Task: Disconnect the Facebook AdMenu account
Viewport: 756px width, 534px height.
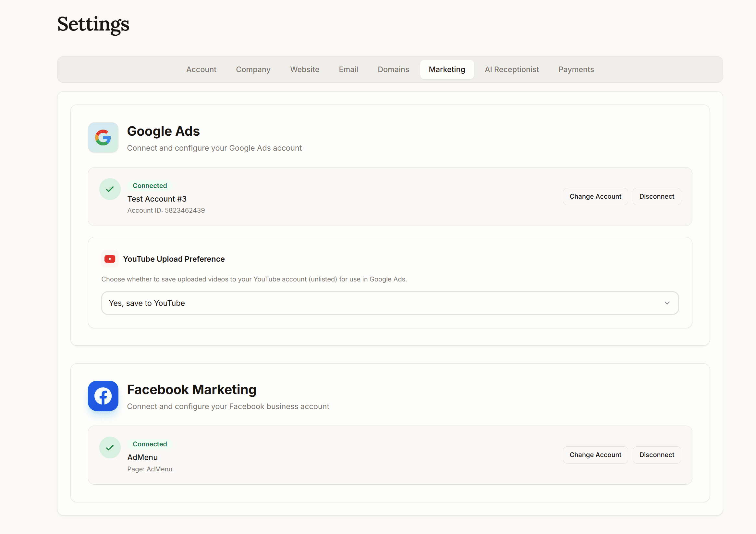Action: coord(657,455)
